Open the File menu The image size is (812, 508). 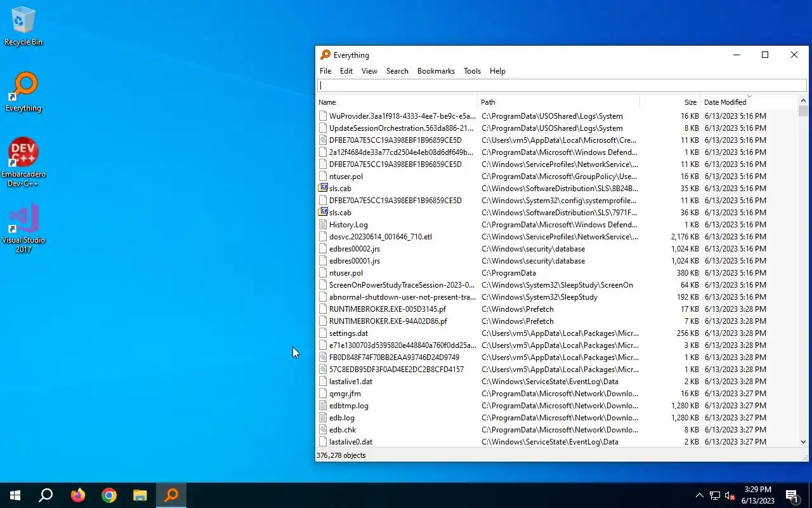coord(325,71)
